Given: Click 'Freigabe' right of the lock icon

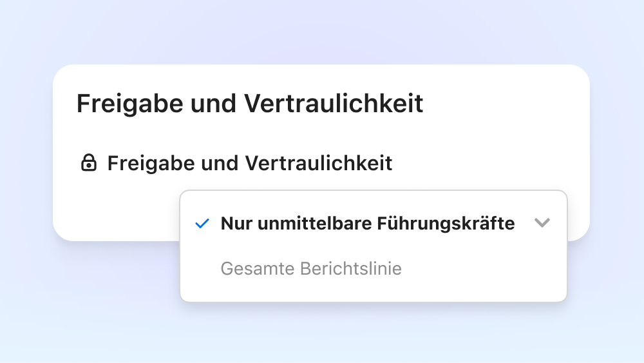Looking at the screenshot, I should (151, 164).
